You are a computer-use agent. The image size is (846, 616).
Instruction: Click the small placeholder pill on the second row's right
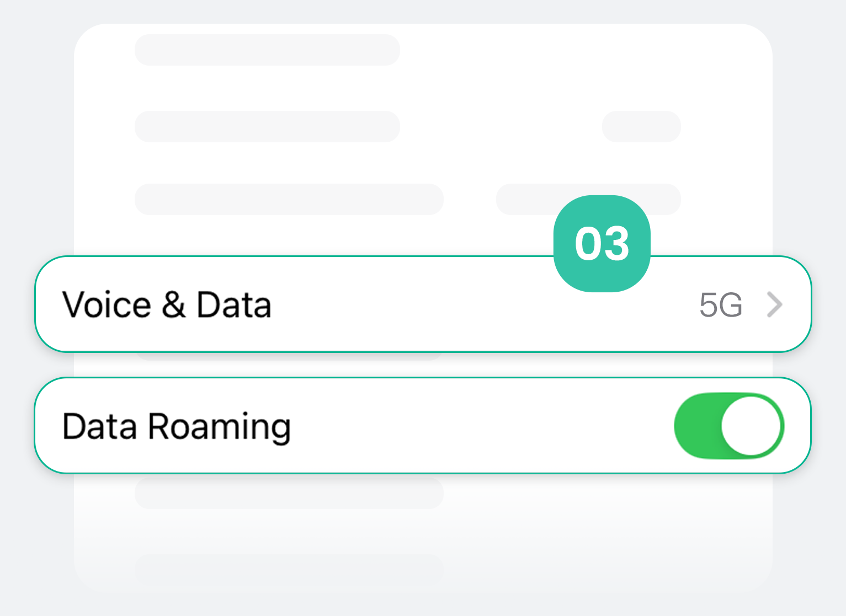[x=641, y=127]
